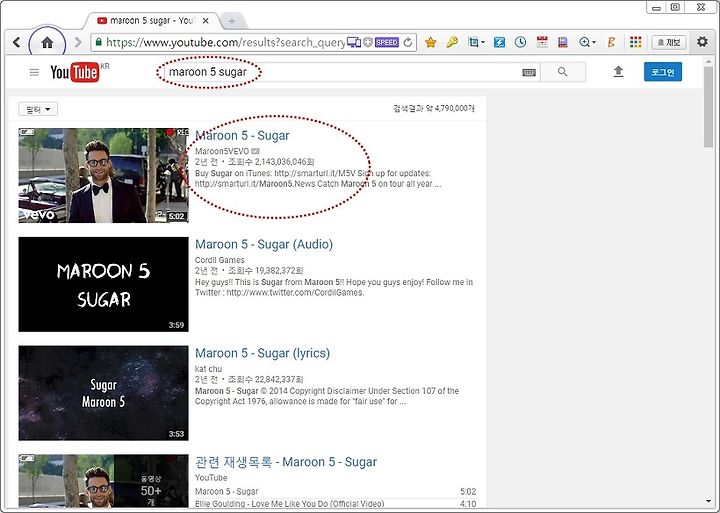This screenshot has height=513, width=720.
Task: Play Maroon 5 - Sugar 5:02 playlist entry
Action: point(336,491)
